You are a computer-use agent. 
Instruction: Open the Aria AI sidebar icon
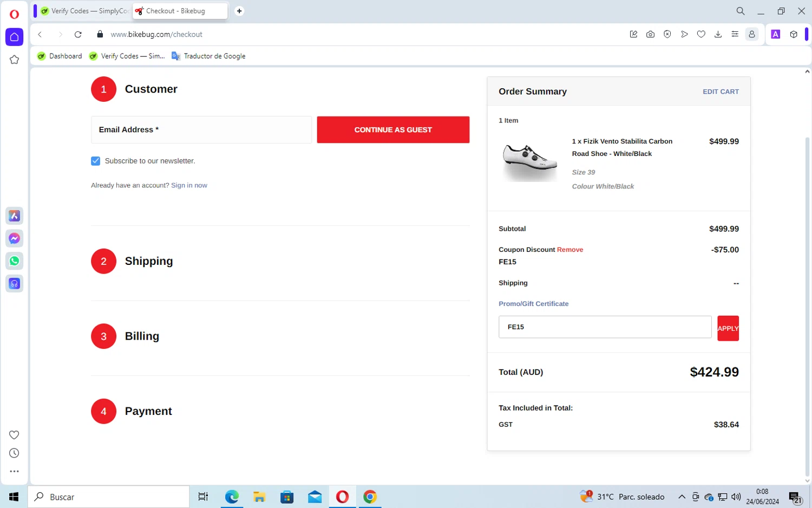(x=14, y=216)
